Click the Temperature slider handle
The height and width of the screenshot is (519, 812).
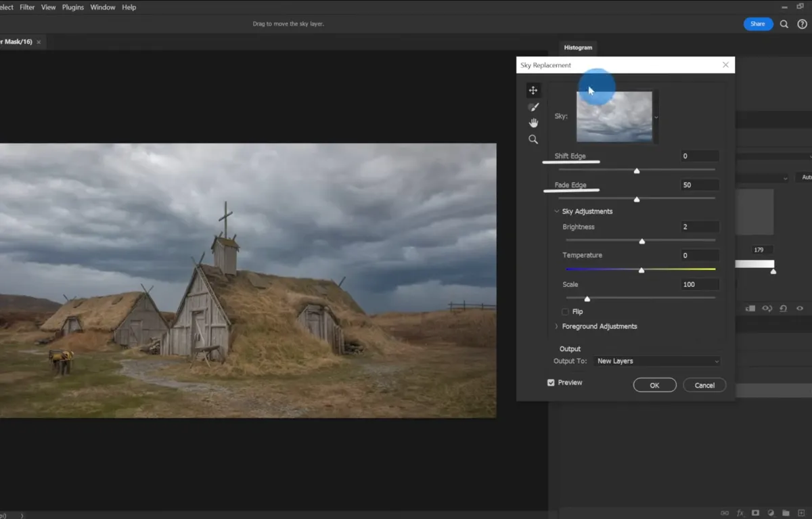(x=641, y=269)
